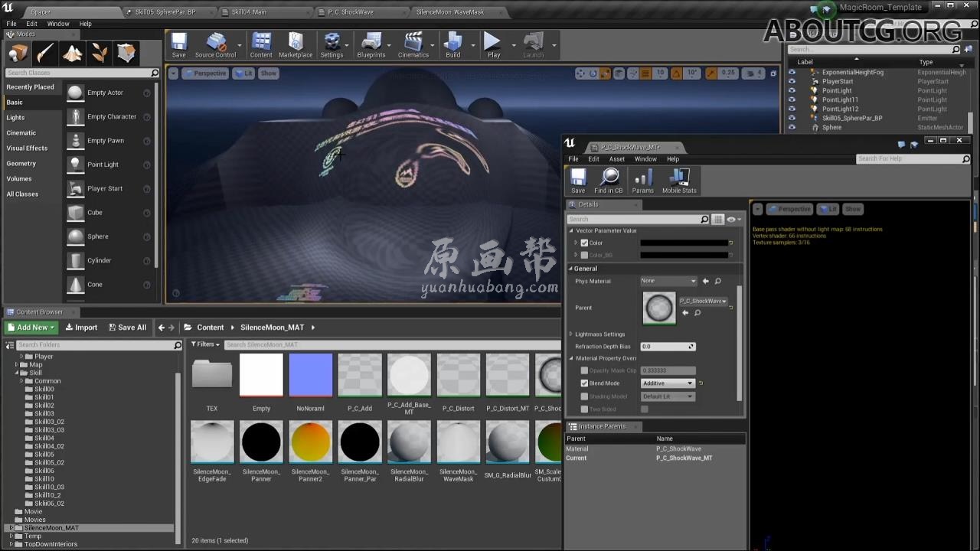980x551 pixels.
Task: Toggle the Color_BG parameter checkbox
Action: click(584, 255)
